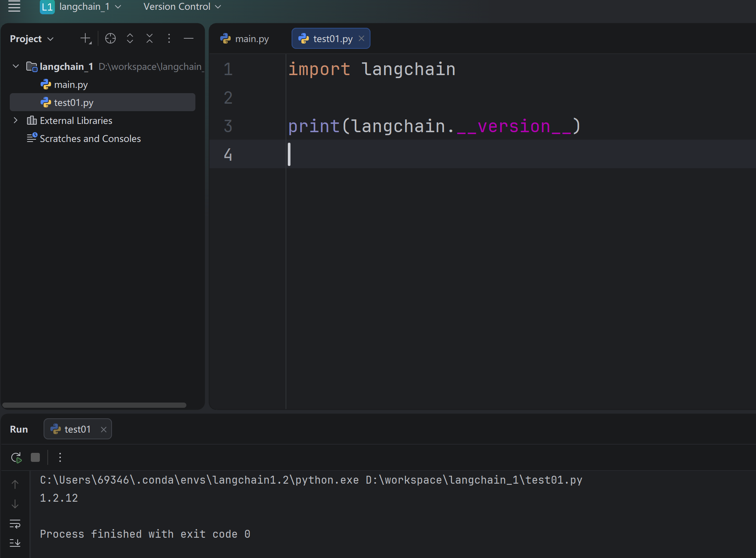The image size is (756, 558).
Task: Open the Project view selector dropdown
Action: 32,39
